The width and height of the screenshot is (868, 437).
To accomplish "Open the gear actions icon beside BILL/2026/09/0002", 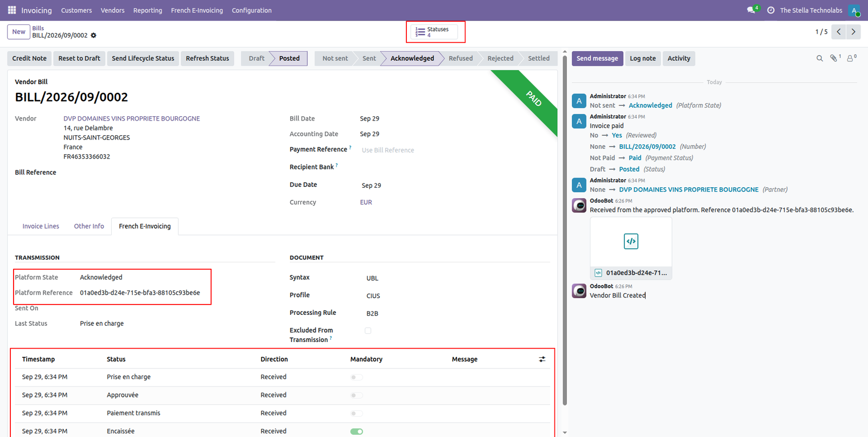I will pyautogui.click(x=93, y=35).
